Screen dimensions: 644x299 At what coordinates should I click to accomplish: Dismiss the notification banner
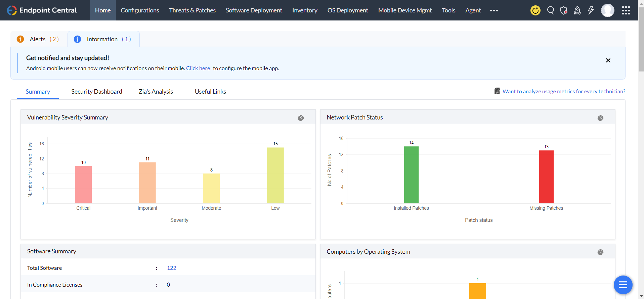608,60
